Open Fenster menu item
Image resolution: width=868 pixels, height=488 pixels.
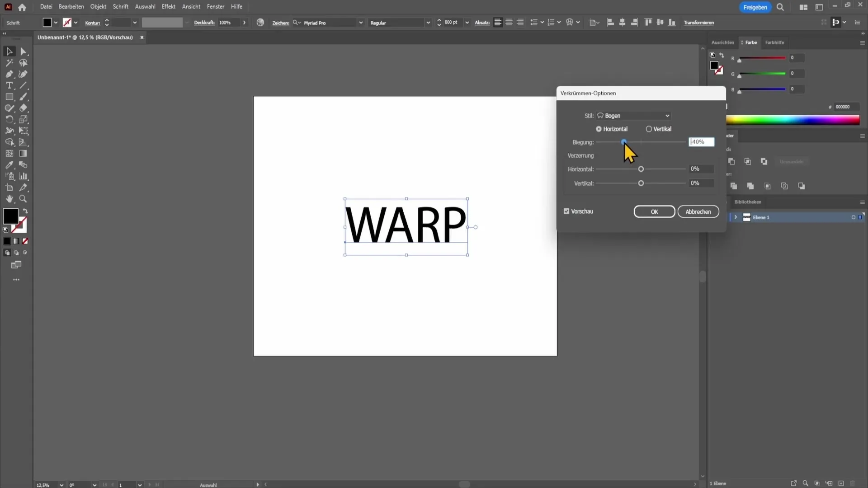(x=216, y=7)
